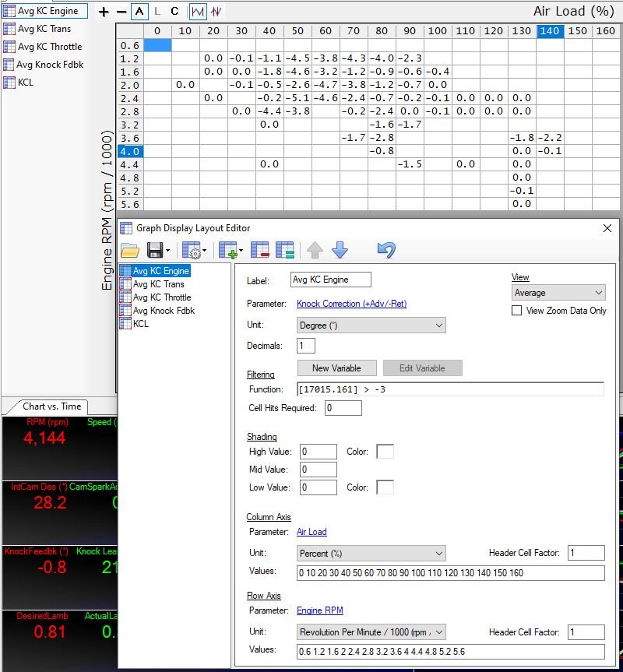
Task: Pick the High Value color swatch
Action: tap(385, 452)
